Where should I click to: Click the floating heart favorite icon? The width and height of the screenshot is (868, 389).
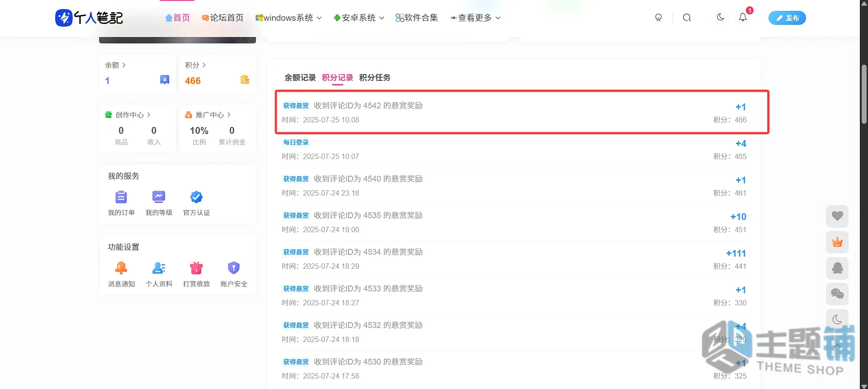click(837, 216)
